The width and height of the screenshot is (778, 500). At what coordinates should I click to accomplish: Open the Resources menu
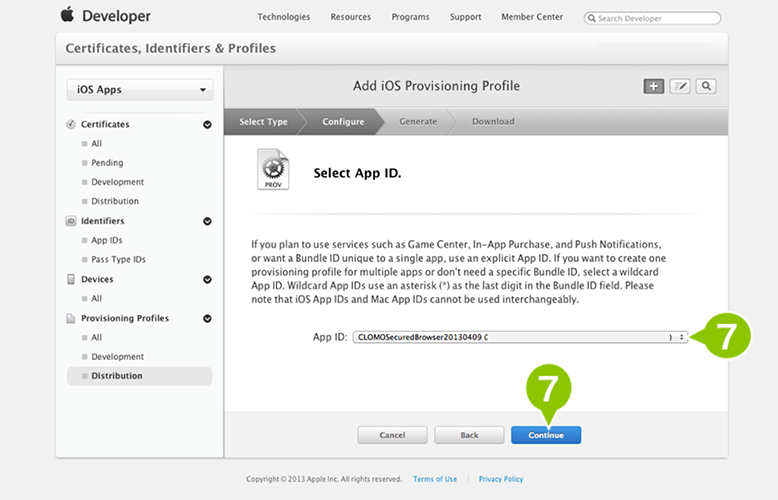click(x=351, y=17)
